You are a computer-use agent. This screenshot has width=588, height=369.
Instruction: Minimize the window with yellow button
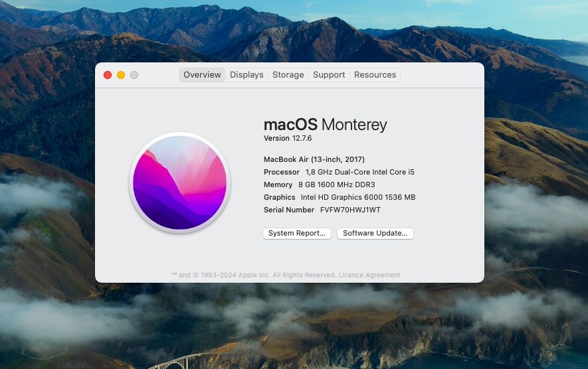[x=121, y=75]
